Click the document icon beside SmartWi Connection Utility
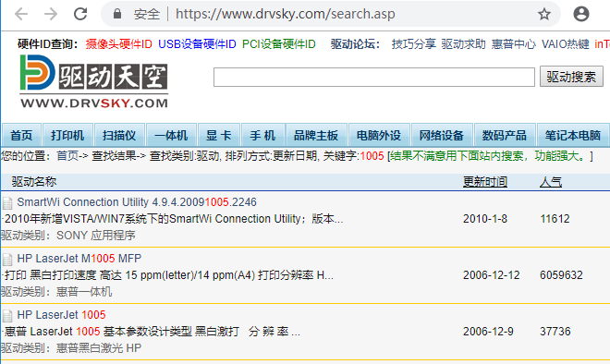 7,203
